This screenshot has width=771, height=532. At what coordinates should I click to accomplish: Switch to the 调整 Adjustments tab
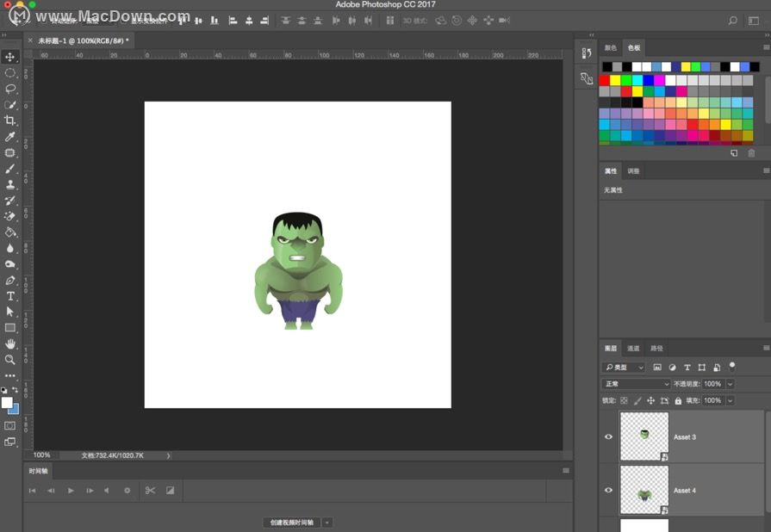tap(633, 171)
